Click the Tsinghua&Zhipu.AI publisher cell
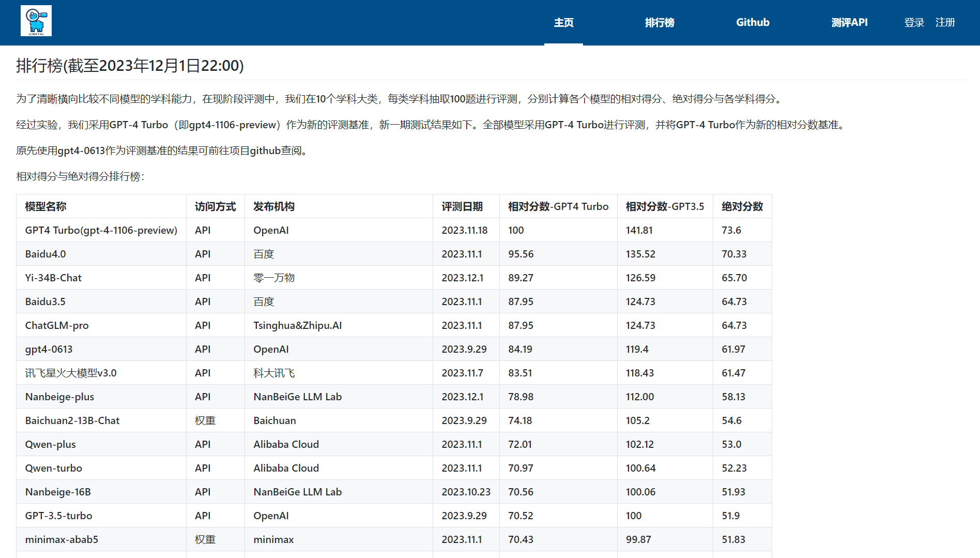The height and width of the screenshot is (558, 980). [x=339, y=325]
